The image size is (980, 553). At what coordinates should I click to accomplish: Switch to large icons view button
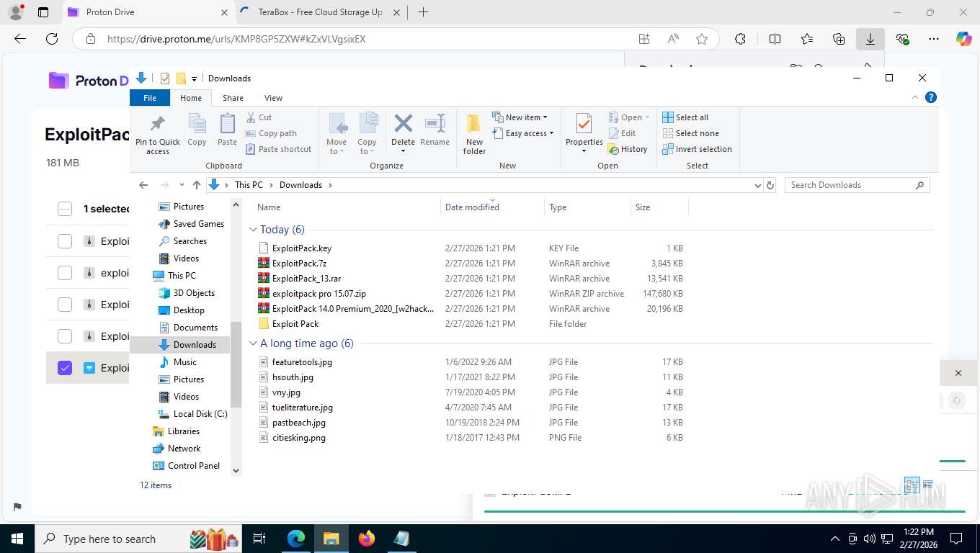click(x=928, y=485)
